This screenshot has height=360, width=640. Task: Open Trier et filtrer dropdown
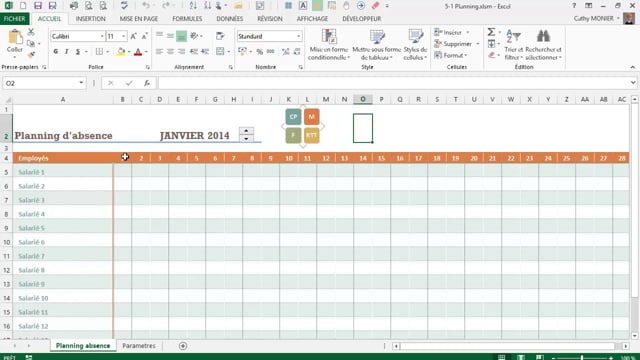tap(513, 45)
